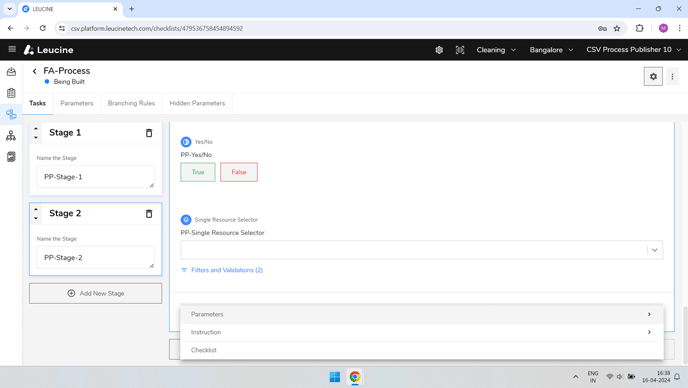Open the site information icon in the address bar
The height and width of the screenshot is (388, 688).
pyautogui.click(x=62, y=29)
